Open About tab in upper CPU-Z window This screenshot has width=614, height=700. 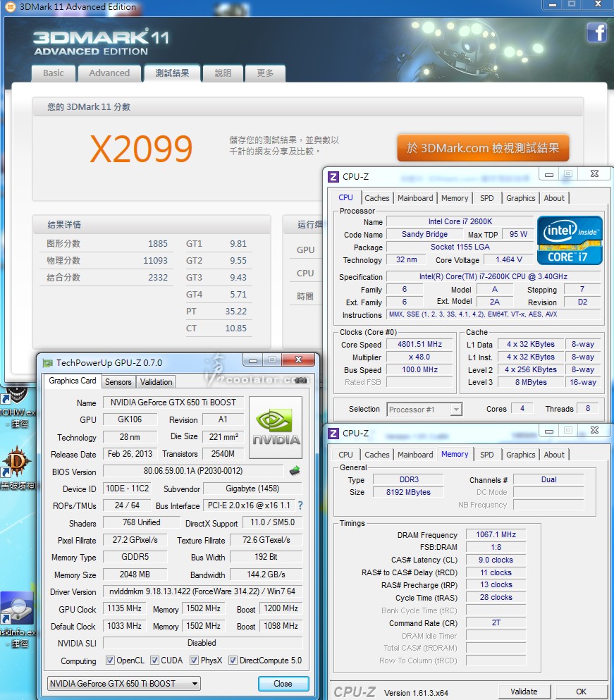554,198
